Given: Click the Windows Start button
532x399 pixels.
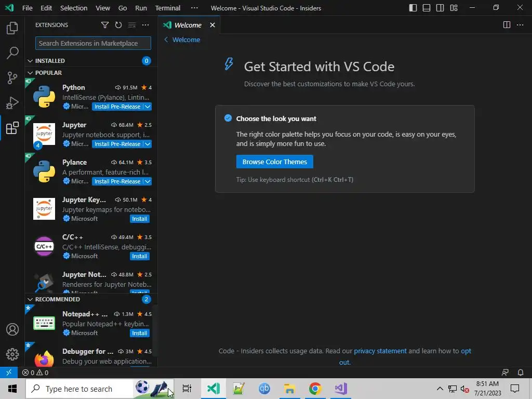Looking at the screenshot, I should [x=12, y=389].
